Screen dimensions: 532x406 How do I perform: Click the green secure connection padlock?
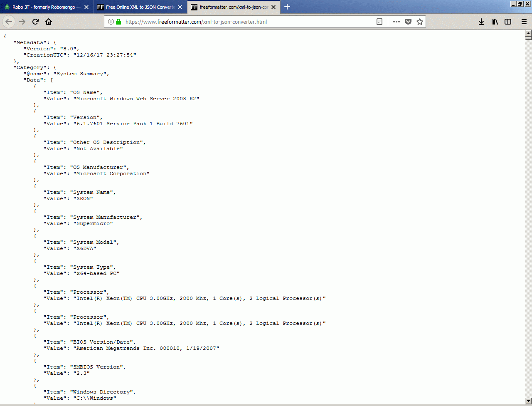(x=118, y=22)
